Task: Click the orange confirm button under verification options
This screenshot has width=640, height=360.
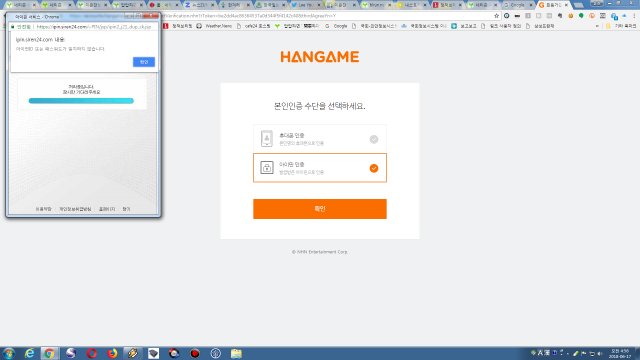Action: tap(320, 209)
